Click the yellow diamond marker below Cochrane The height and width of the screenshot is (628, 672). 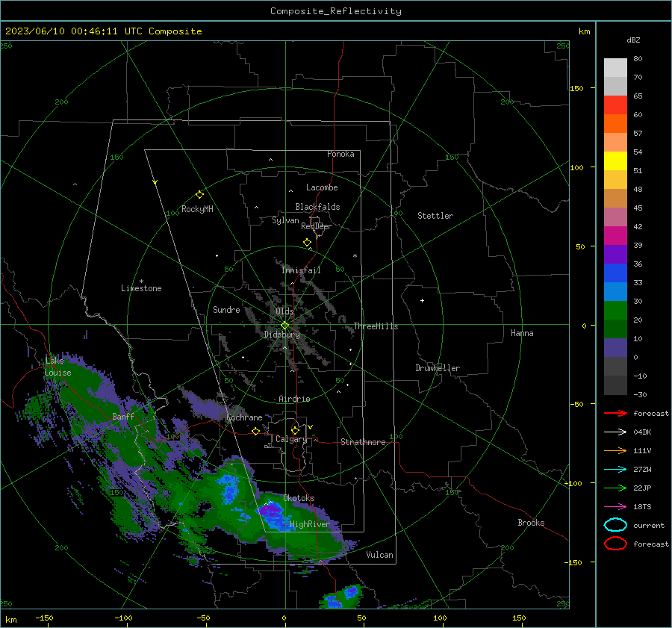(255, 432)
